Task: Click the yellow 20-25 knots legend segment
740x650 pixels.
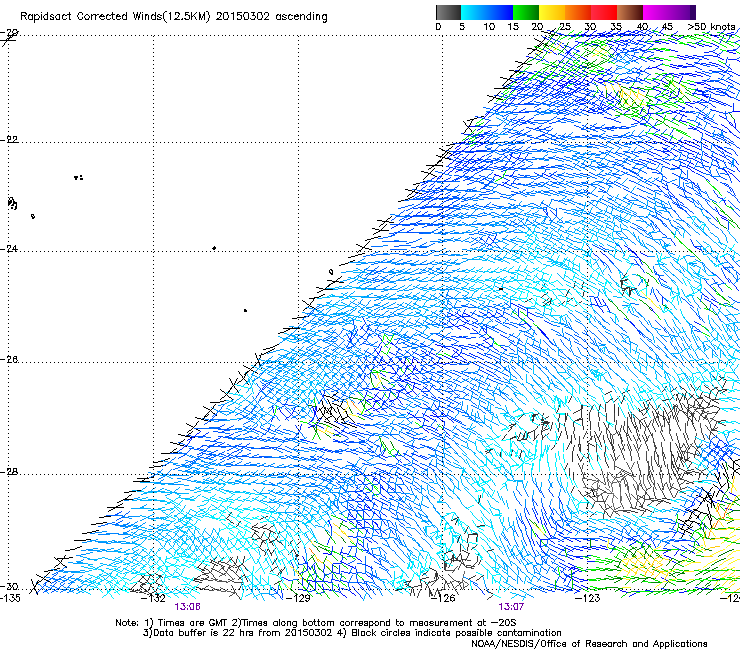Action: pos(552,12)
